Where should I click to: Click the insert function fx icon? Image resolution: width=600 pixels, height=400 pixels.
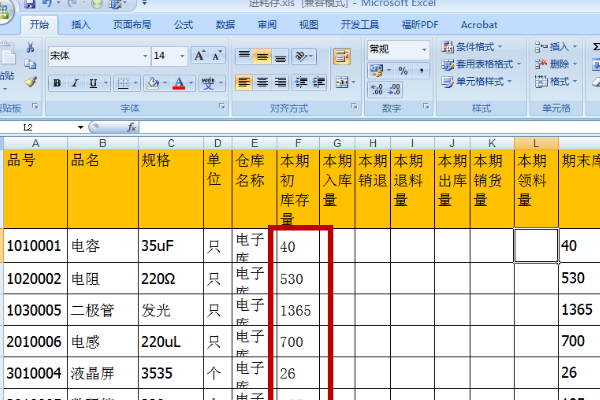pyautogui.click(x=132, y=127)
